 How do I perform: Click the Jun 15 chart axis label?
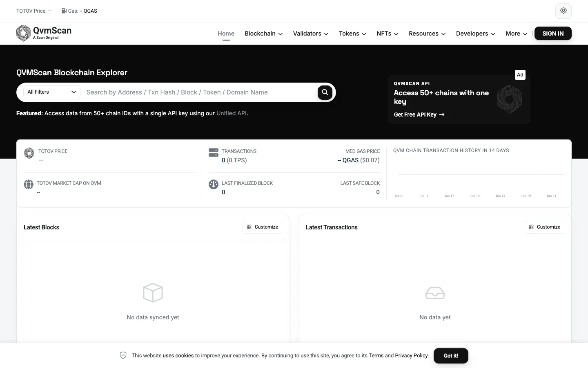pos(475,196)
